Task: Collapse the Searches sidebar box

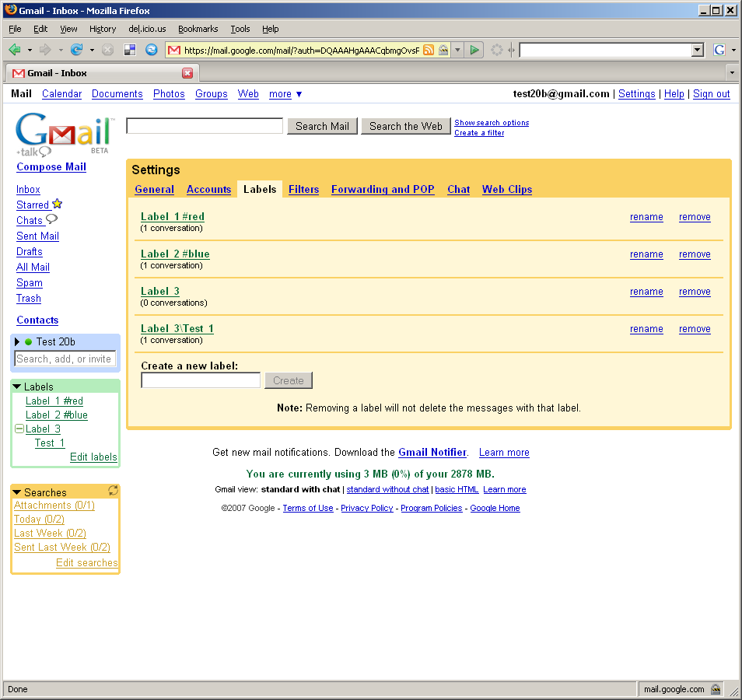Action: pyautogui.click(x=16, y=492)
